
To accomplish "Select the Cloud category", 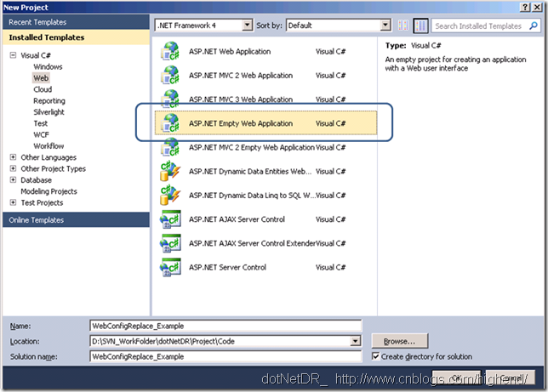I will 43,89.
